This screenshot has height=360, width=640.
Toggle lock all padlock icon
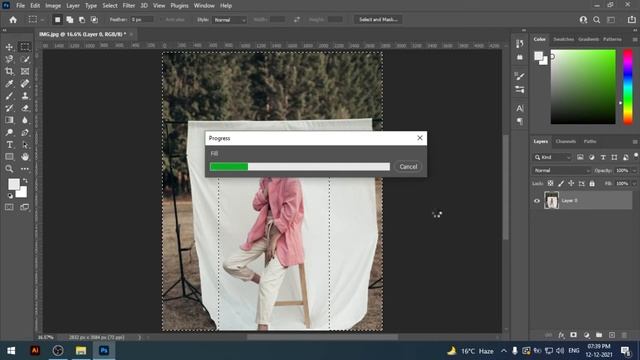(592, 184)
